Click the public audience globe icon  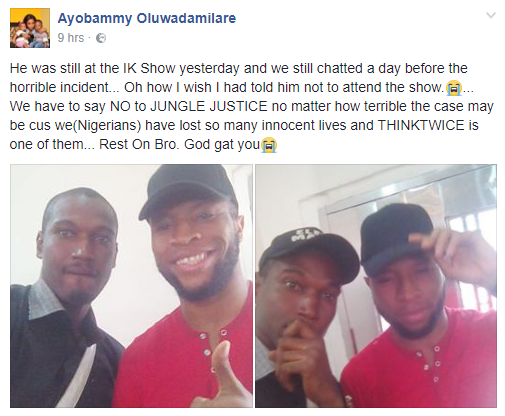point(101,38)
